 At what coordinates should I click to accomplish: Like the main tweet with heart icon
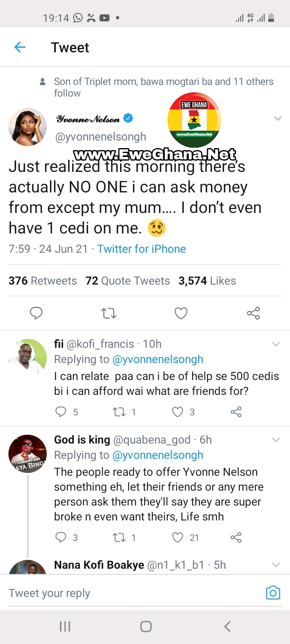(x=181, y=313)
